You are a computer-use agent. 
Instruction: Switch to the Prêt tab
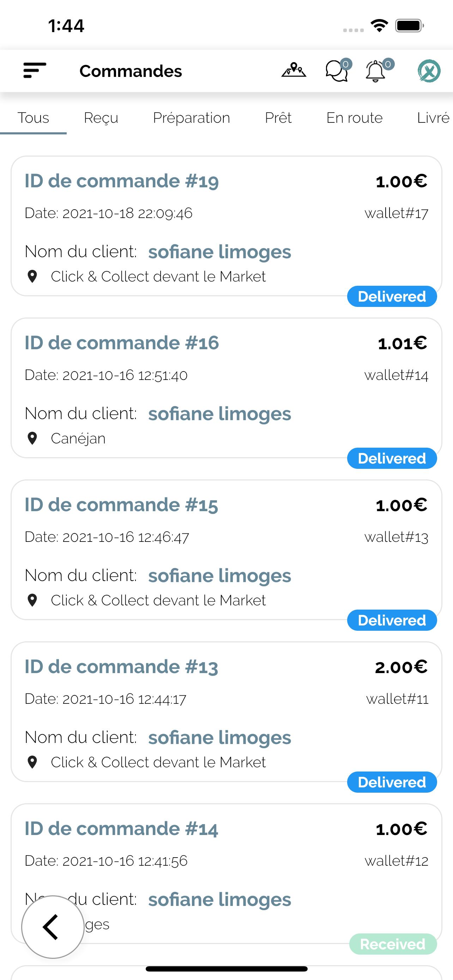pos(278,118)
